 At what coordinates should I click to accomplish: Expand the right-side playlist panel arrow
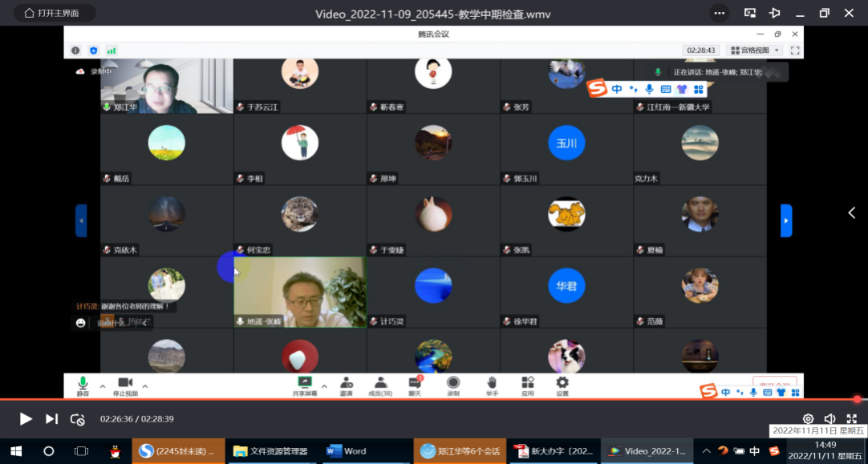[852, 212]
